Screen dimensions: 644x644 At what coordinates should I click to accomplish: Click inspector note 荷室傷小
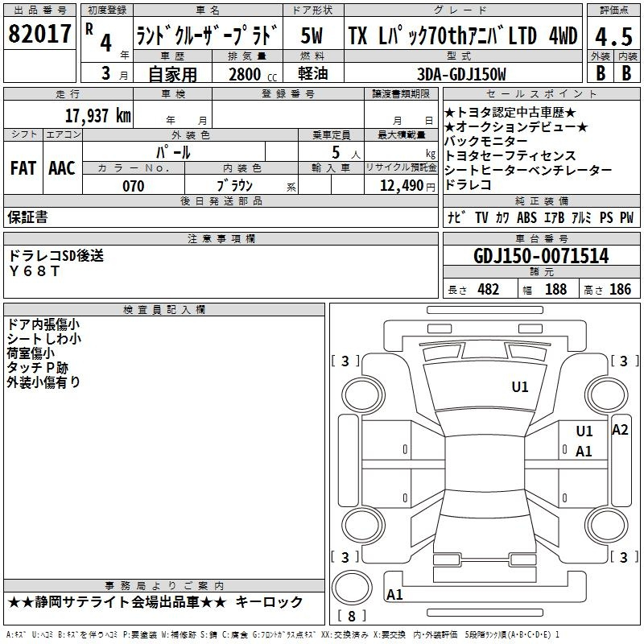pyautogui.click(x=31, y=353)
